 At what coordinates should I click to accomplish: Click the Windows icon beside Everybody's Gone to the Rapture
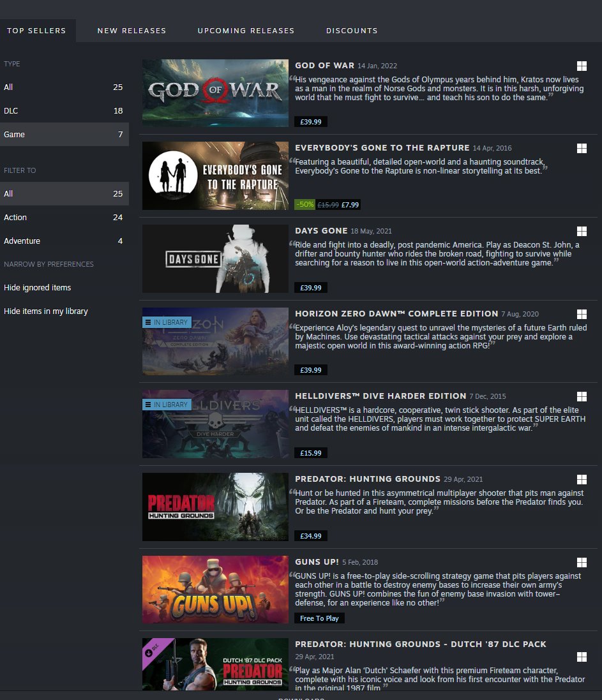click(x=582, y=148)
